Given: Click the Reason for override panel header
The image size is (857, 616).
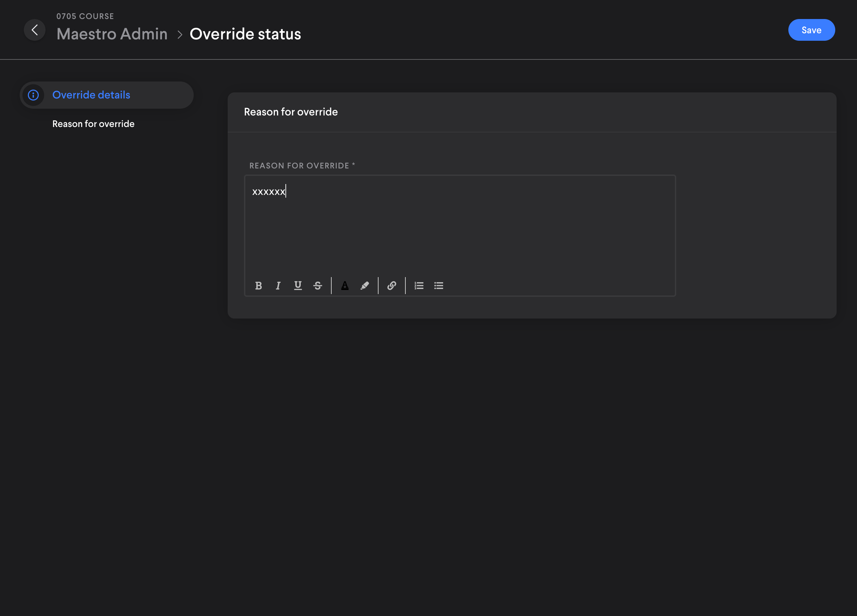Looking at the screenshot, I should 291,112.
